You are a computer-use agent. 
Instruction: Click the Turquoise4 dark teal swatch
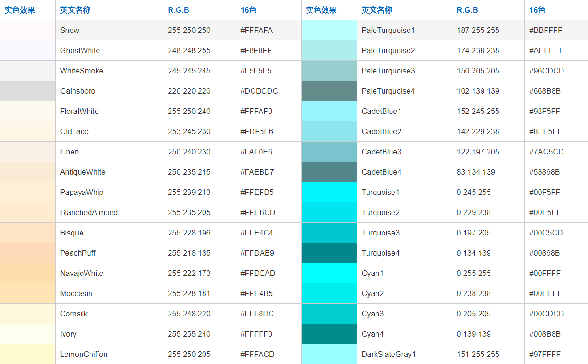click(x=329, y=253)
